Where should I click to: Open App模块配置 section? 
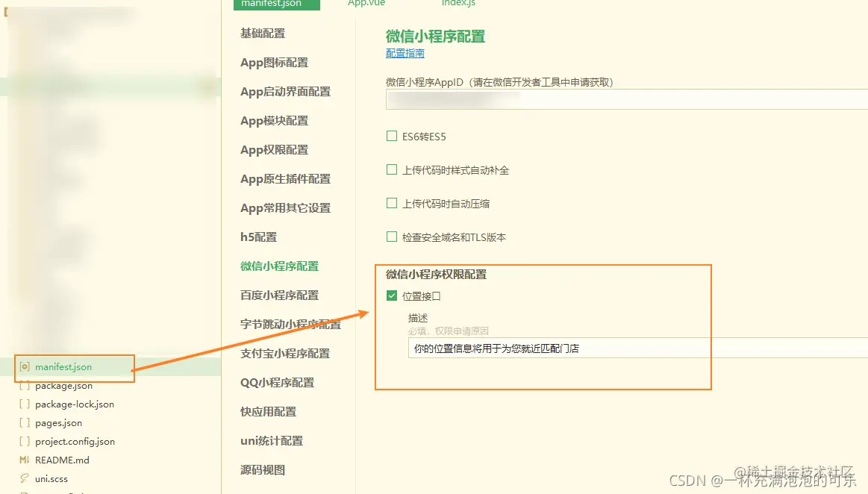[275, 121]
